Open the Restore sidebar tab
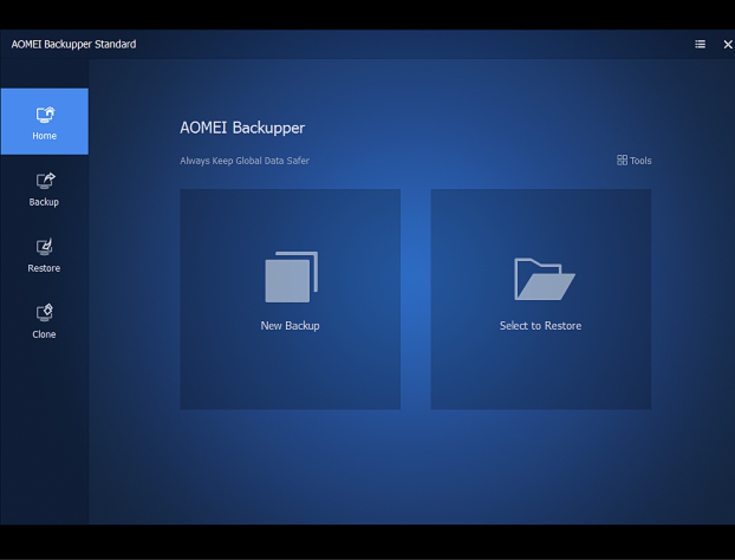The width and height of the screenshot is (735, 560). tap(44, 255)
